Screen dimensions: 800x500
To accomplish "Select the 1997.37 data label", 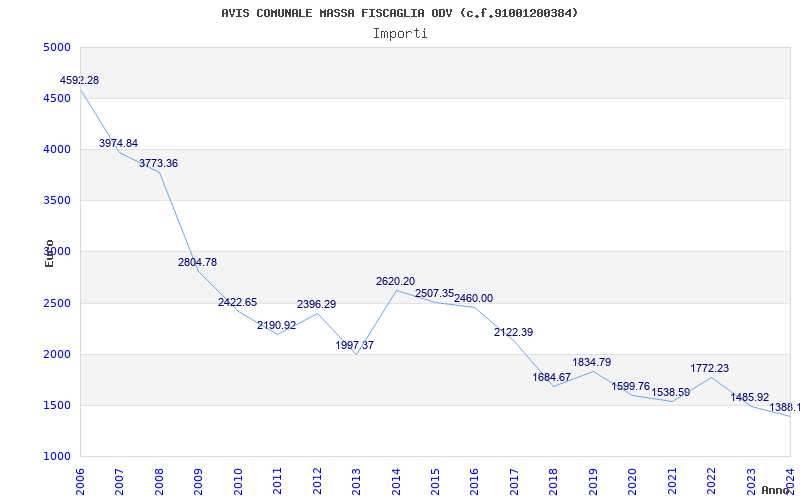I will point(355,345).
